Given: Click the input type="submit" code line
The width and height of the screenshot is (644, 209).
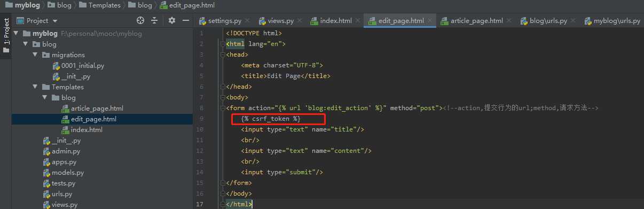Looking at the screenshot, I should [282, 172].
